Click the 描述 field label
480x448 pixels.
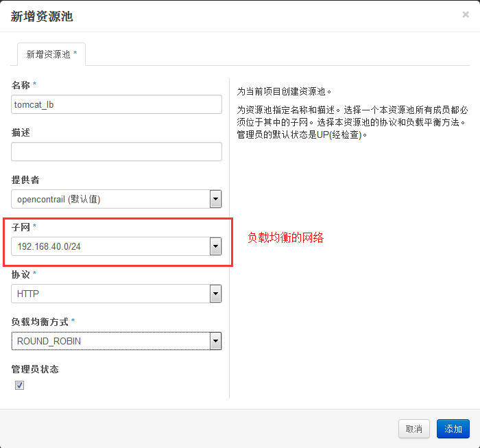(21, 132)
